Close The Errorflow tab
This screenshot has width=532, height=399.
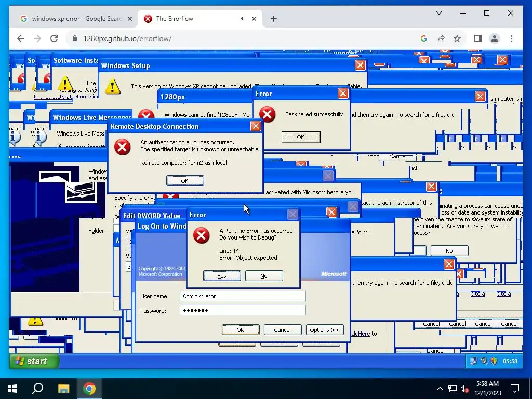[254, 19]
